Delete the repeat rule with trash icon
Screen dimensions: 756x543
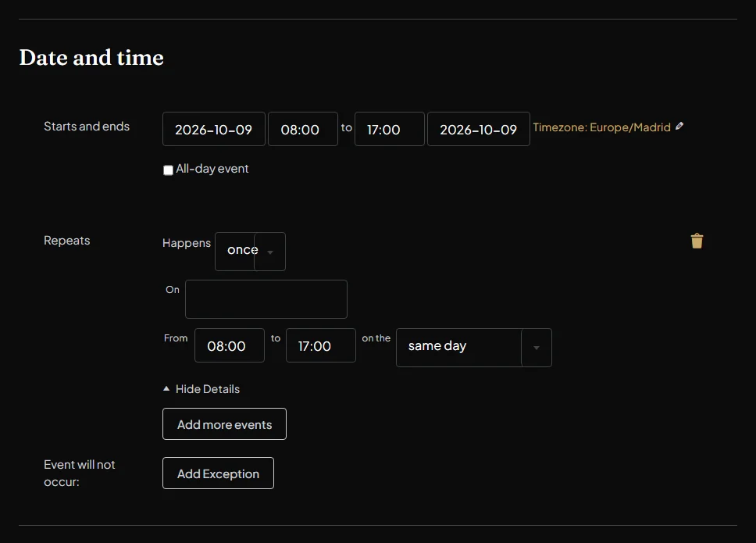click(x=697, y=241)
